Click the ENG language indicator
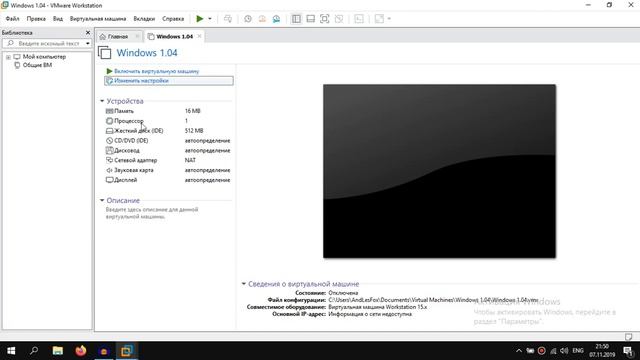The image size is (640, 360). coord(578,351)
